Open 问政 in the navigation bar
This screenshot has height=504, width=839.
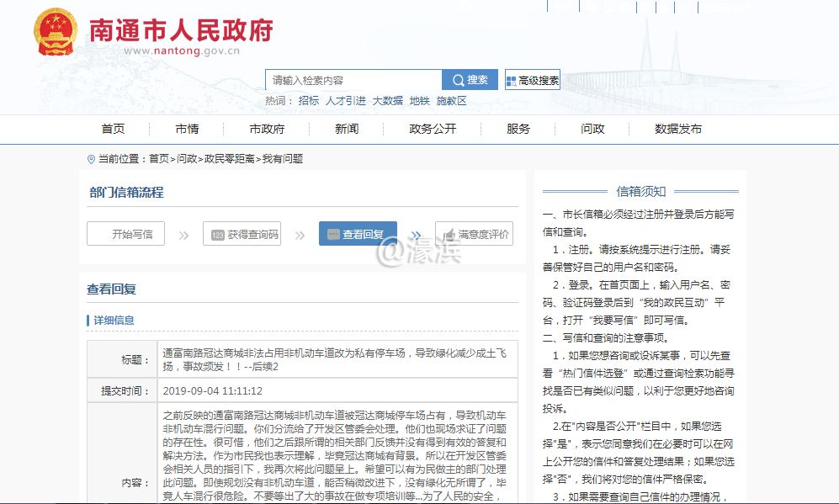[592, 129]
